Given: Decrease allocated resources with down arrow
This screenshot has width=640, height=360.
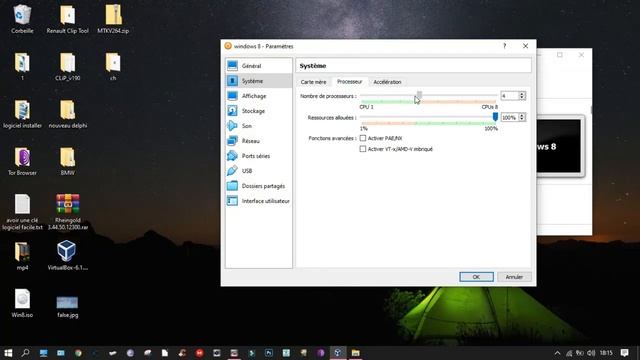Looking at the screenshot, I should pos(522,120).
